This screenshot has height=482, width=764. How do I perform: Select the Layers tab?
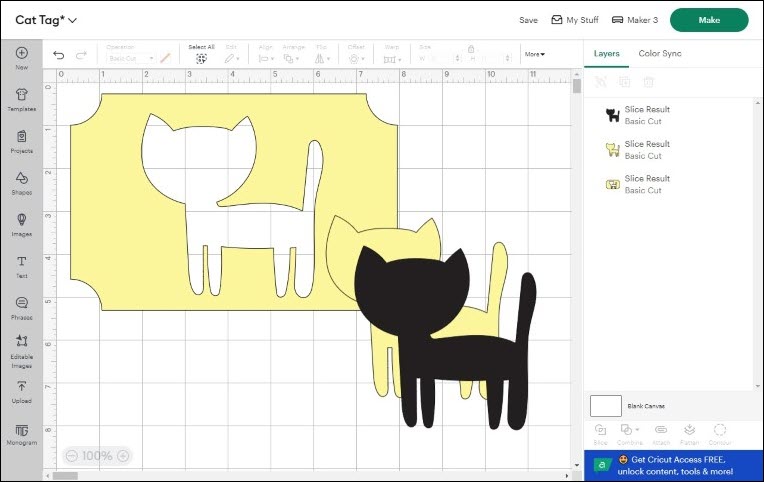(606, 53)
